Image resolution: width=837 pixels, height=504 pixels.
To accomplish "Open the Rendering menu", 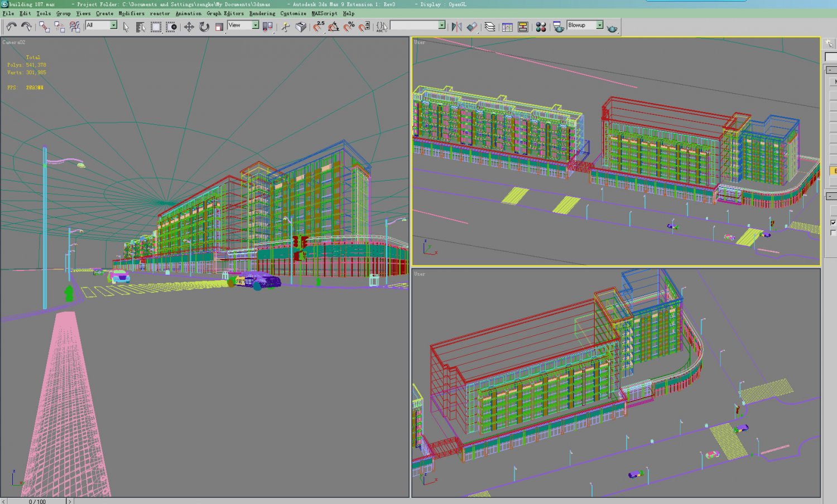I will 262,13.
